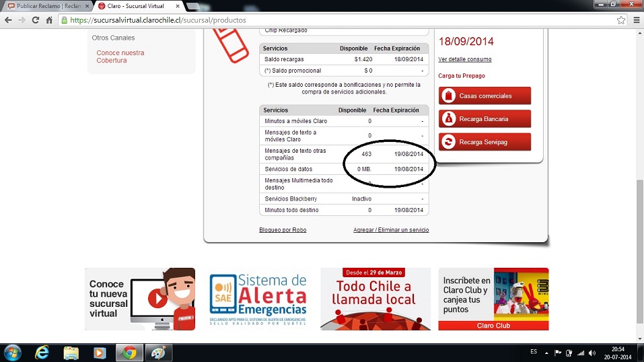Click the '$1.420' balance value
Image resolution: width=644 pixels, height=362 pixels.
click(x=363, y=59)
